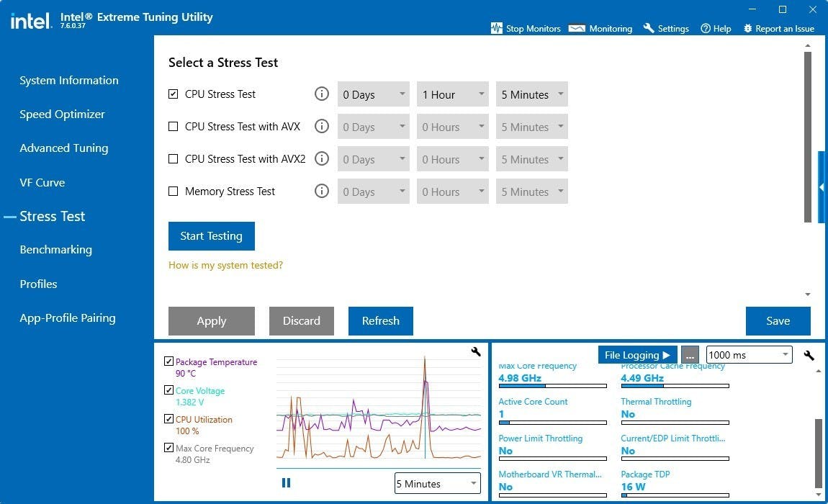Open the 1000 ms logging interval dropdown
The image size is (828, 504).
click(x=749, y=355)
